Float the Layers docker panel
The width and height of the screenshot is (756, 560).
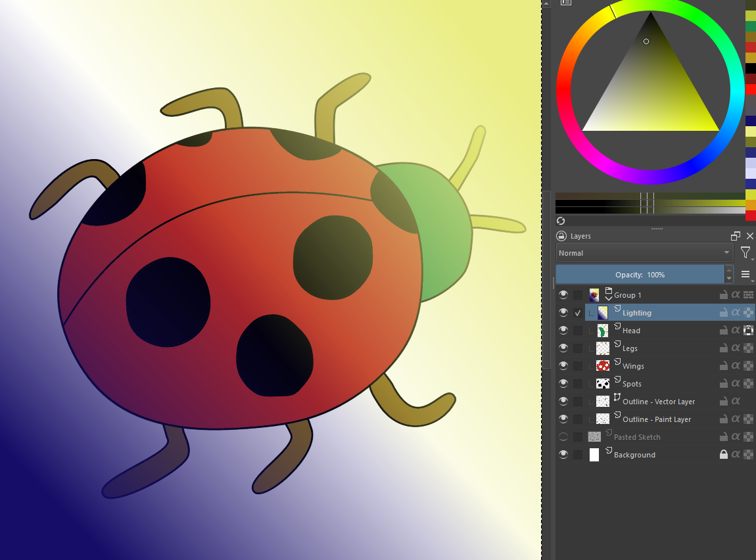point(736,236)
